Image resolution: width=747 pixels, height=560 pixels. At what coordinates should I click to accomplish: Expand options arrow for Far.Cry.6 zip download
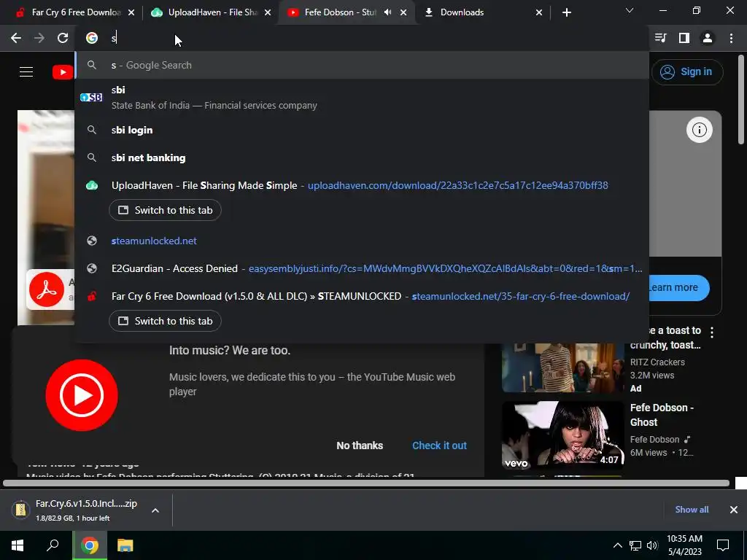(155, 510)
